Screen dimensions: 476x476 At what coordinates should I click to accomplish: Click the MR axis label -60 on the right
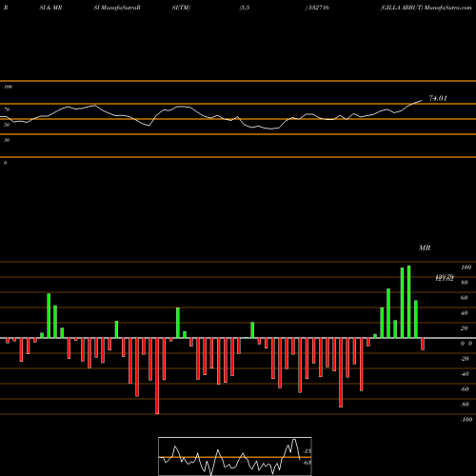[x=465, y=389]
